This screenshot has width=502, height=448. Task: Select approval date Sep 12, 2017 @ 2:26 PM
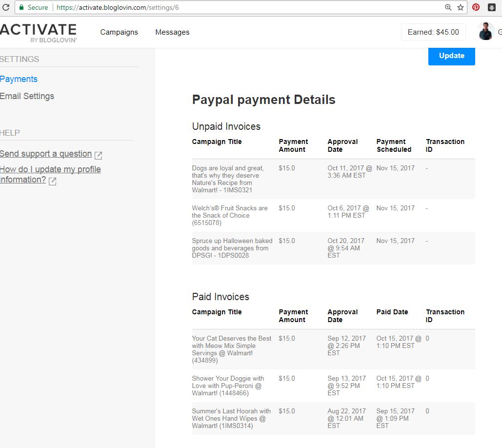[x=346, y=346]
